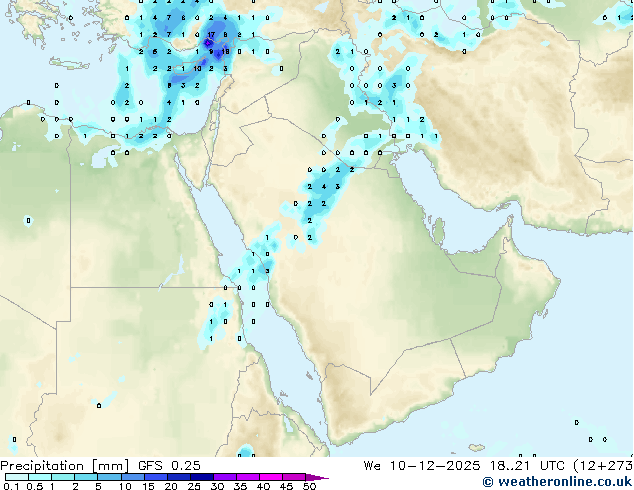Click the '17' precipitation value on the map
The width and height of the screenshot is (634, 490).
click(x=211, y=35)
